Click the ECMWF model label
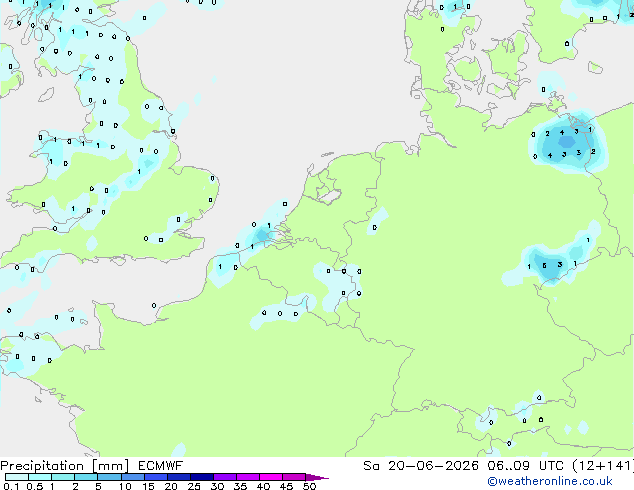 coord(161,466)
